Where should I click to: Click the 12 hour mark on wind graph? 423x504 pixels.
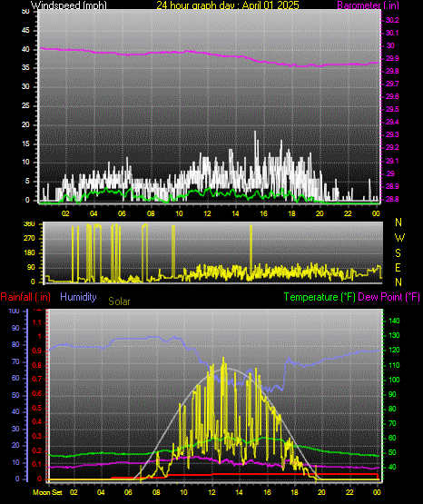click(207, 213)
